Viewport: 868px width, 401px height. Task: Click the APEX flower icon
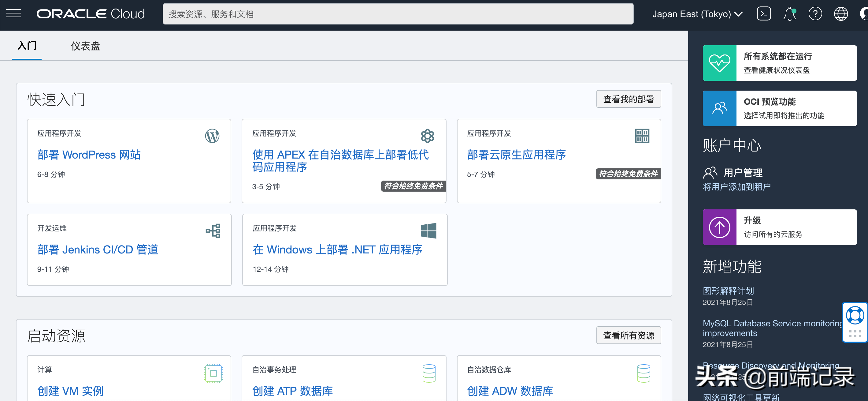tap(427, 136)
